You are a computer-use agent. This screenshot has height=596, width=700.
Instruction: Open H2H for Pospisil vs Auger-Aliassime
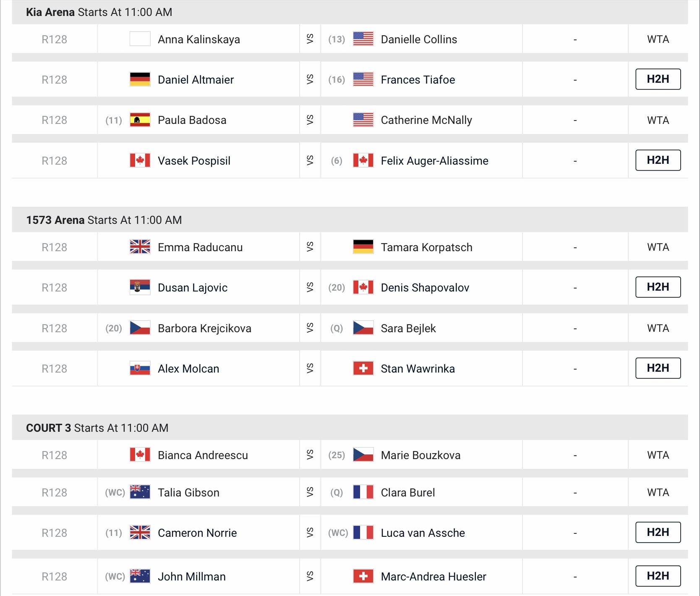pyautogui.click(x=658, y=160)
